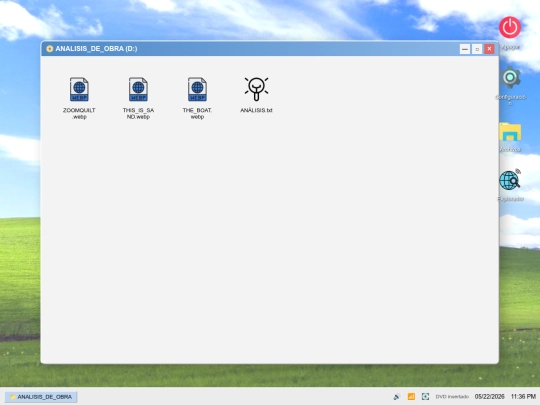Viewport: 540px width, 405px height.
Task: Close the ANALISIS_DE_OBRA window
Action: (x=489, y=49)
